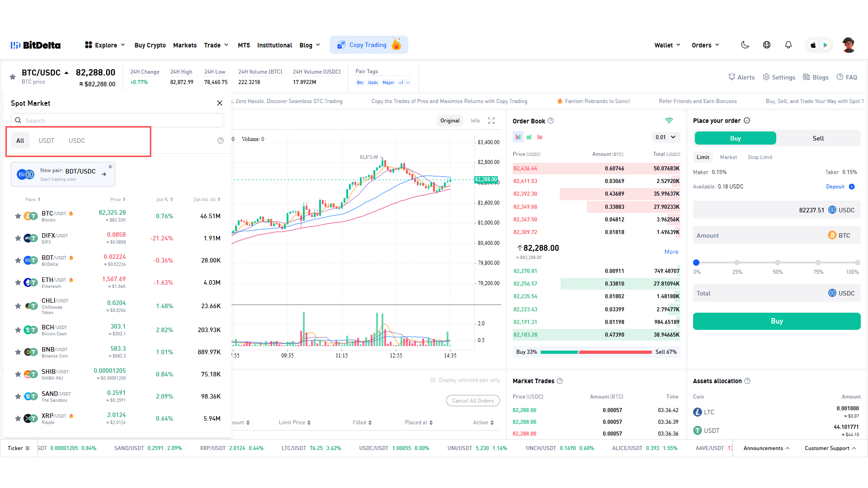Viewport: 868px width, 488px height.
Task: Select the Market order type tab
Action: point(728,157)
